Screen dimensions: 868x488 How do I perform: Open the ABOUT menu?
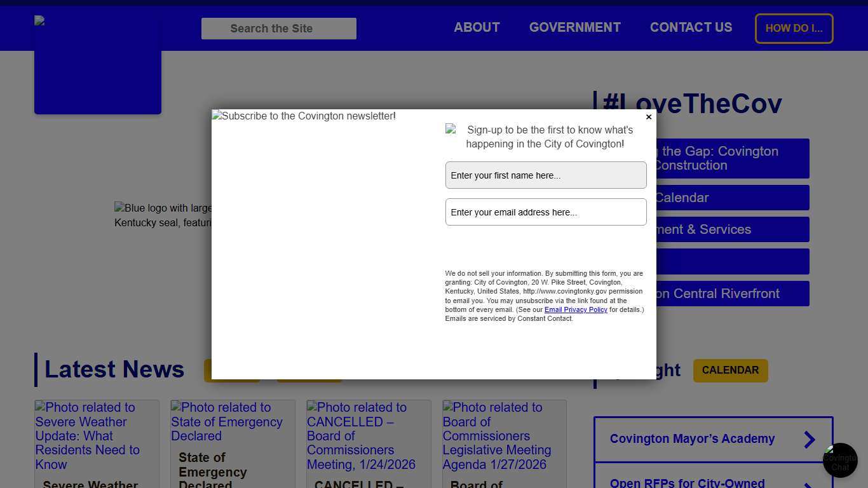477,27
